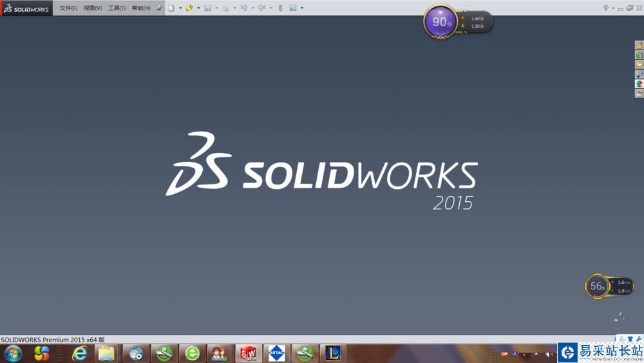Minimize the SolidWorks window
Image resolution: width=644 pixels, height=363 pixels.
coord(621,8)
